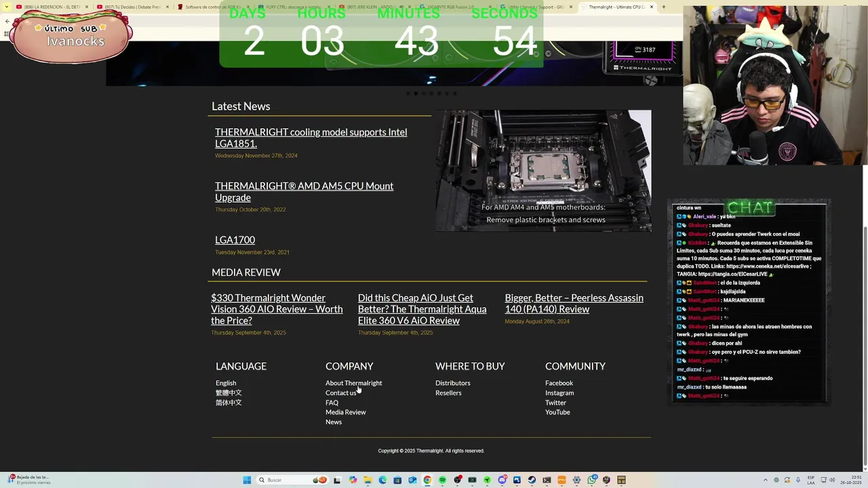
Task: Select 繁體中文 language in the footer
Action: coord(229,392)
